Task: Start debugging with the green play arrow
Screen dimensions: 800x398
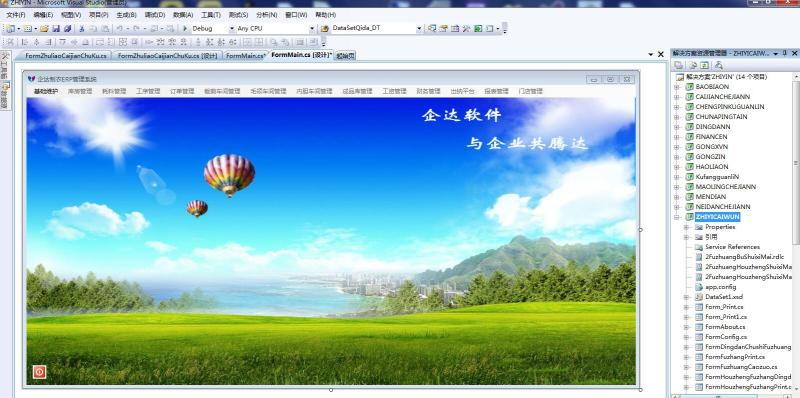Action: coord(186,29)
